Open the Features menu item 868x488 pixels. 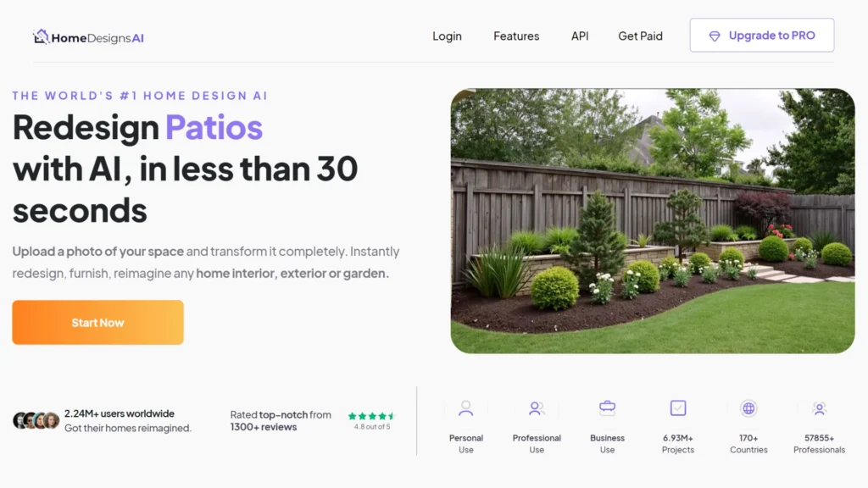tap(516, 36)
